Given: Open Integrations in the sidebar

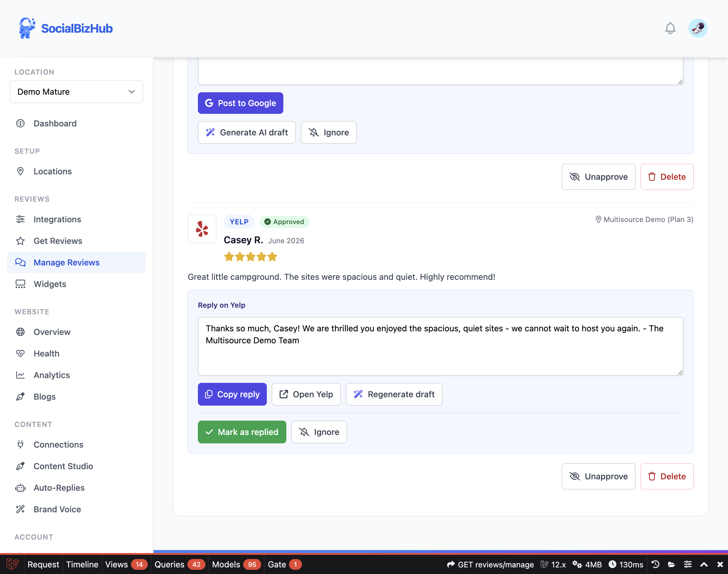Looking at the screenshot, I should [x=76, y=220].
